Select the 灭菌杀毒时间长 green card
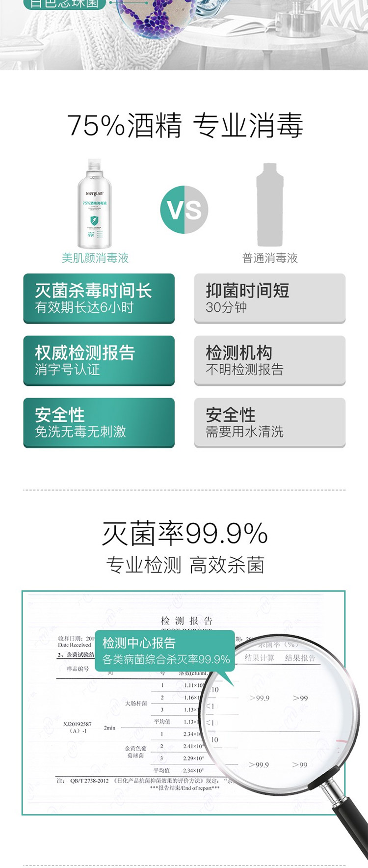The image size is (368, 868). (99, 298)
